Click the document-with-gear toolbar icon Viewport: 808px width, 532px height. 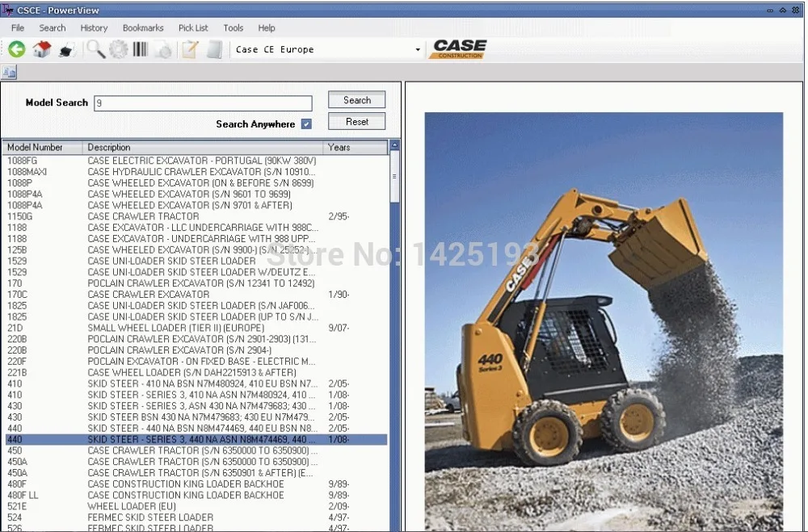click(x=164, y=50)
